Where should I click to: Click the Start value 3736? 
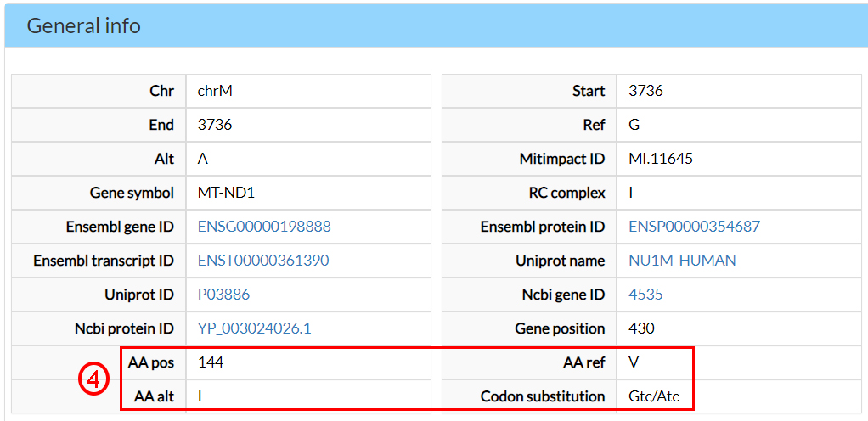click(645, 91)
